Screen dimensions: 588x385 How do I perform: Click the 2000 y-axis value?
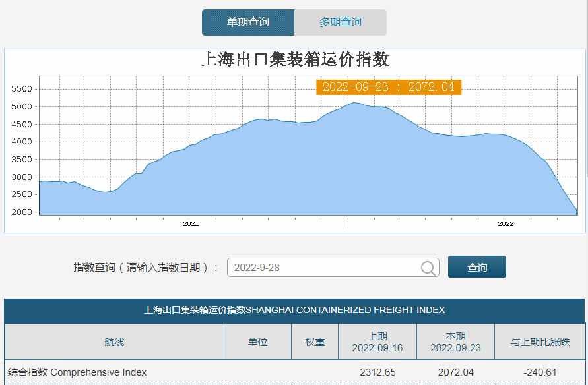tap(22, 212)
